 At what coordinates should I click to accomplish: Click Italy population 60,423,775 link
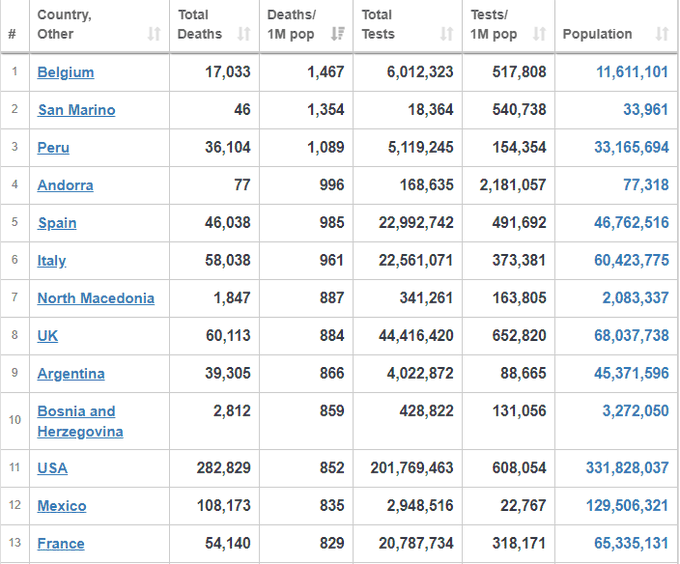[x=631, y=261]
